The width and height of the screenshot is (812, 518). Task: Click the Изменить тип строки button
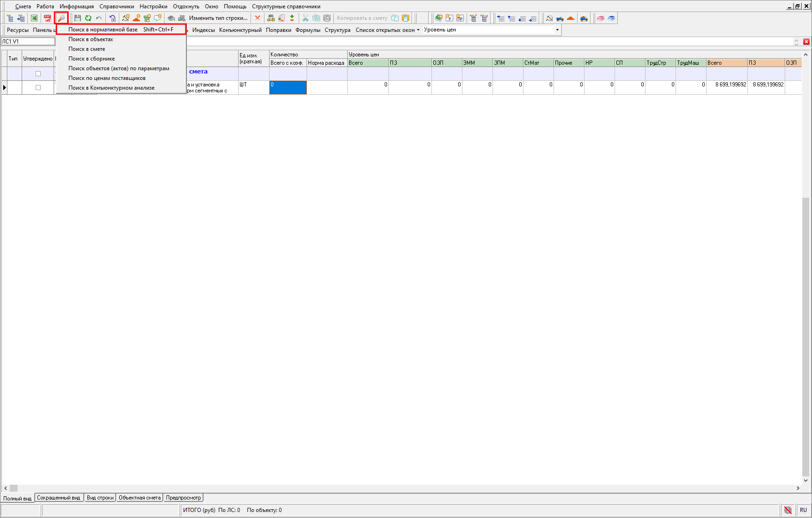click(x=218, y=18)
